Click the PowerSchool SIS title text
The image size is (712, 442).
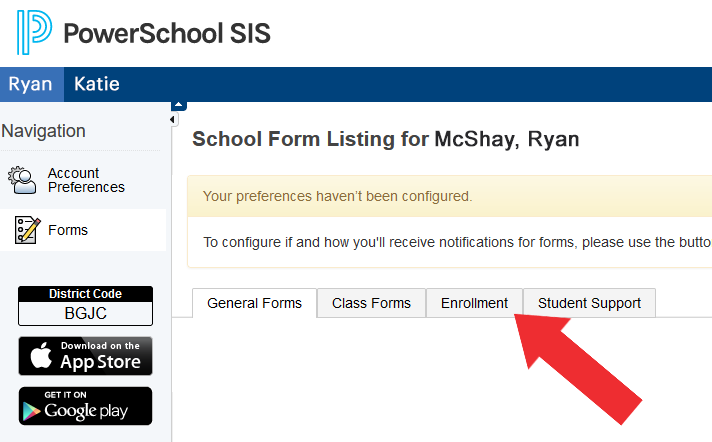[166, 33]
